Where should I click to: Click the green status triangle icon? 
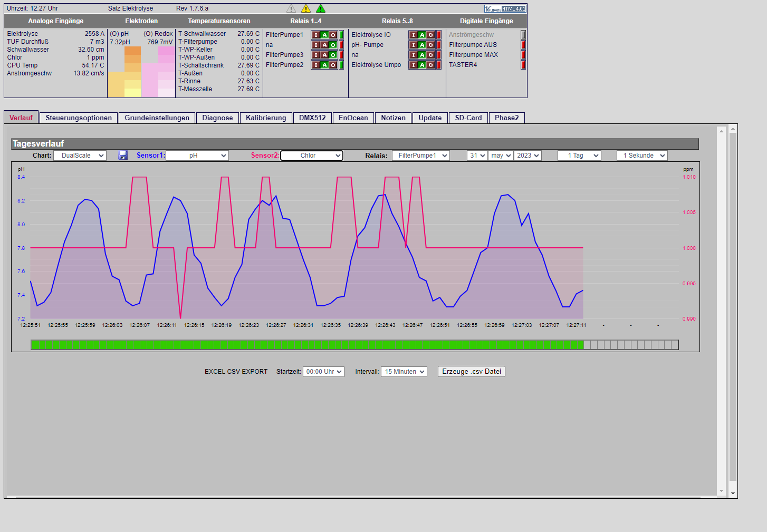point(321,8)
